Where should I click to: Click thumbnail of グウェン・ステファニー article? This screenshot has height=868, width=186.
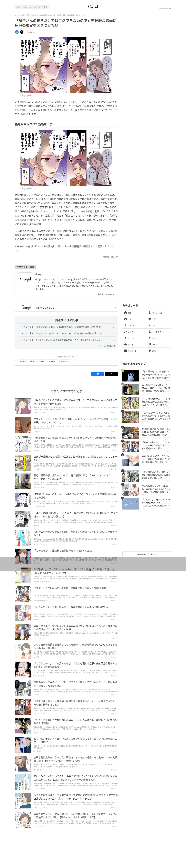(23, 425)
